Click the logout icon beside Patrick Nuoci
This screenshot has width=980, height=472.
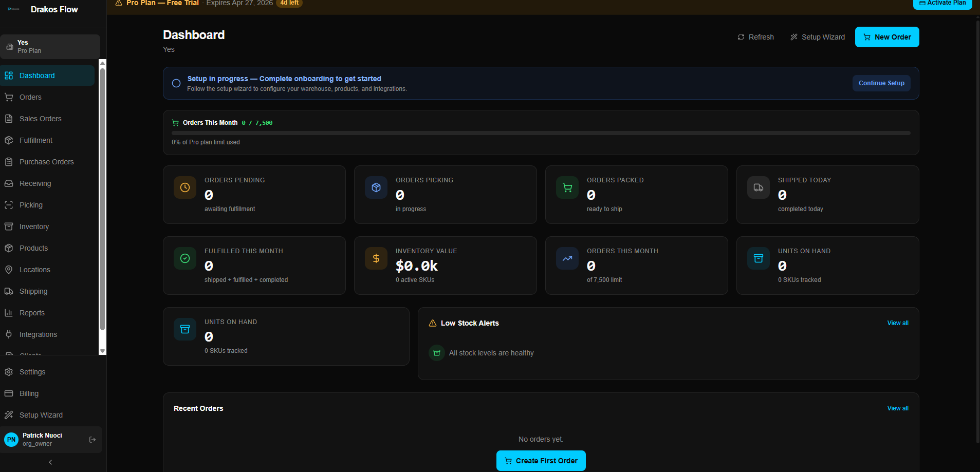93,440
